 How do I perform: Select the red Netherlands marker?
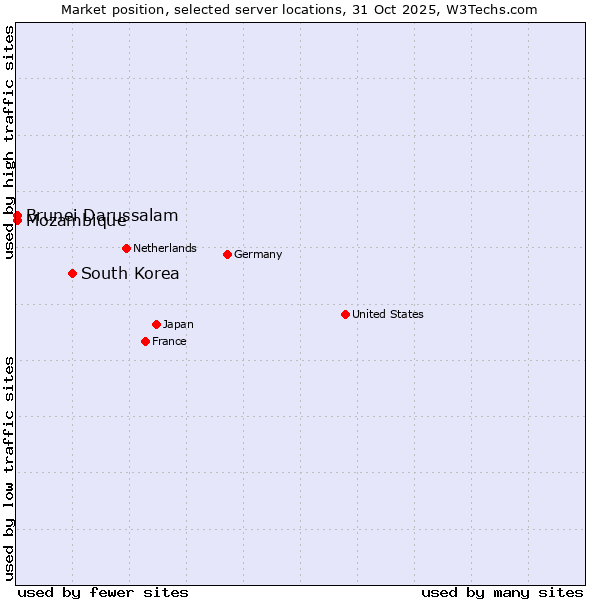[x=126, y=248]
